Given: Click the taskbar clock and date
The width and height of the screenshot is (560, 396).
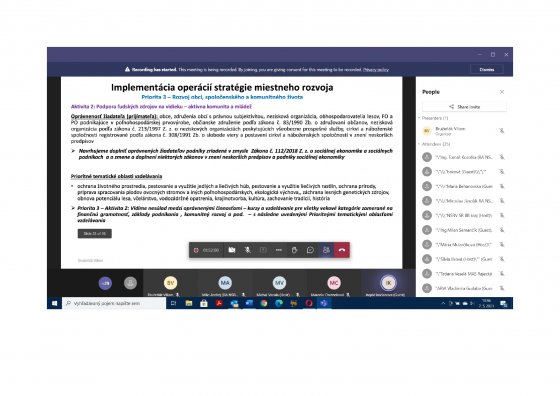Looking at the screenshot, I should pyautogui.click(x=486, y=304).
